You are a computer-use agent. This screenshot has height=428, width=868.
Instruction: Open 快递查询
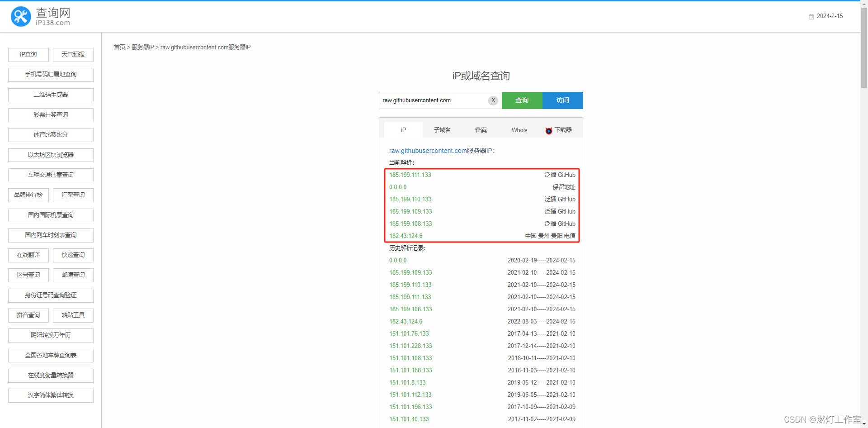coord(73,255)
